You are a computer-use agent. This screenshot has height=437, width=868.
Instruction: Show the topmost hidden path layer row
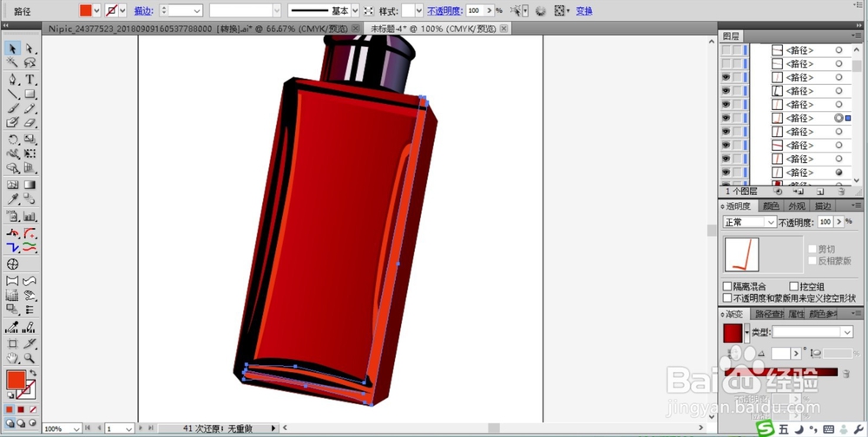(726, 50)
